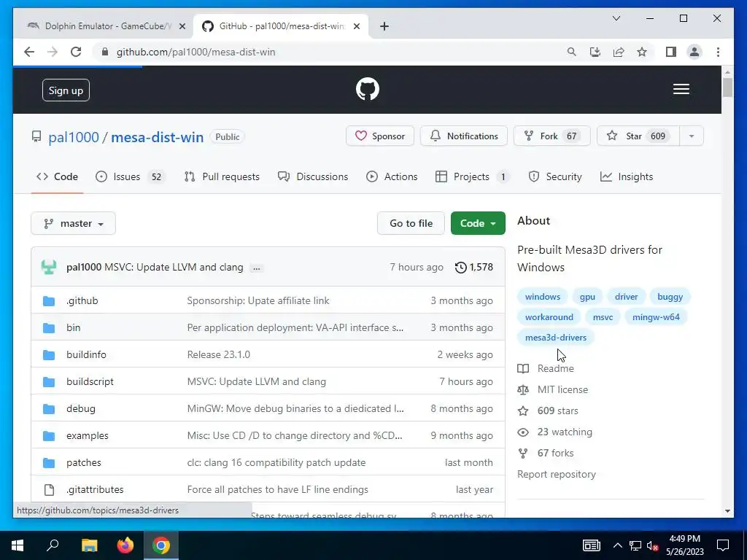Image resolution: width=747 pixels, height=560 pixels.
Task: Close the Dolphin Emulator tab
Action: pos(182,26)
